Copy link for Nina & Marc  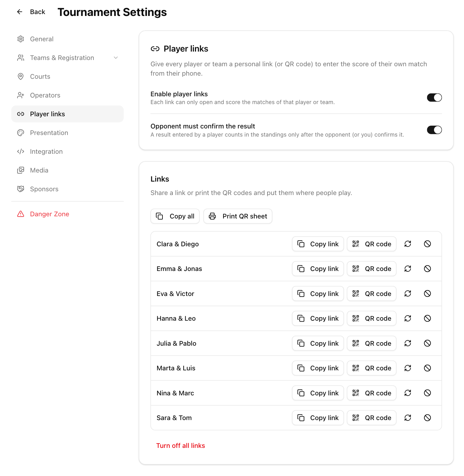coord(318,393)
